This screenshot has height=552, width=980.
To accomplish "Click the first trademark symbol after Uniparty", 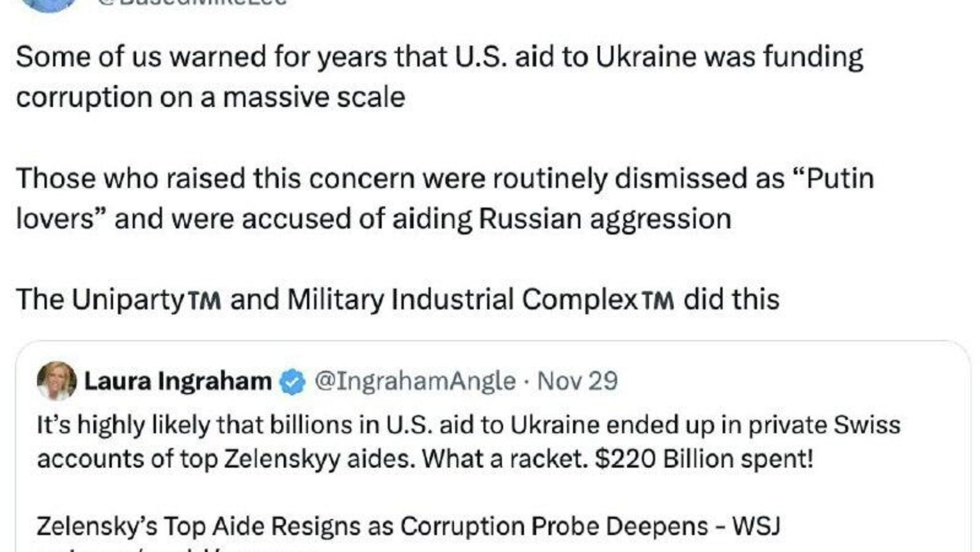I will tap(204, 301).
